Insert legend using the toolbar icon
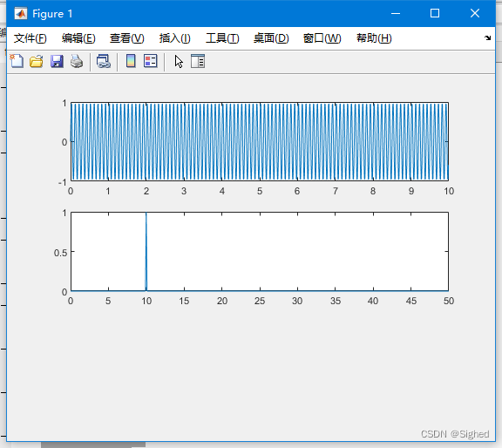Image resolution: width=502 pixels, height=448 pixels. coord(151,61)
